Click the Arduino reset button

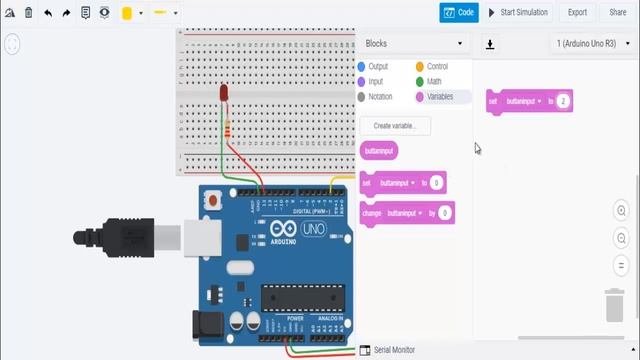click(x=213, y=200)
